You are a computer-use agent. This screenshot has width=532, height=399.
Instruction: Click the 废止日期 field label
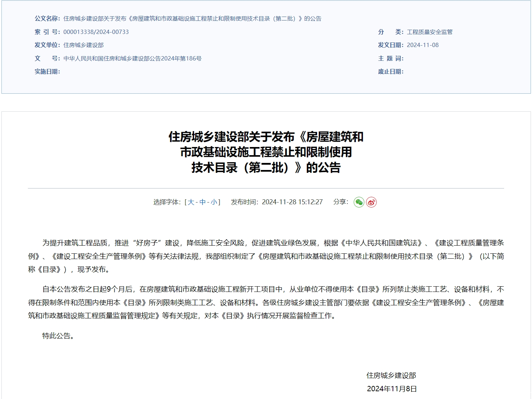coord(390,72)
